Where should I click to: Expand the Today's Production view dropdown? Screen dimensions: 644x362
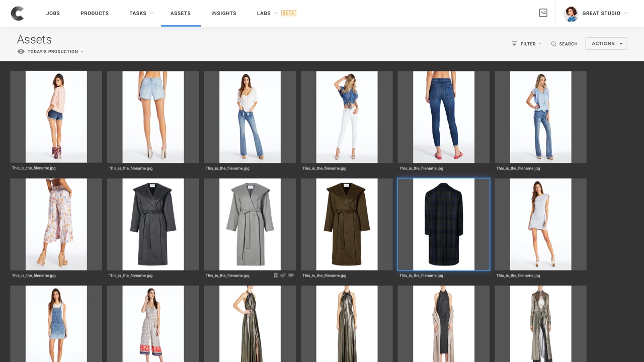click(82, 52)
